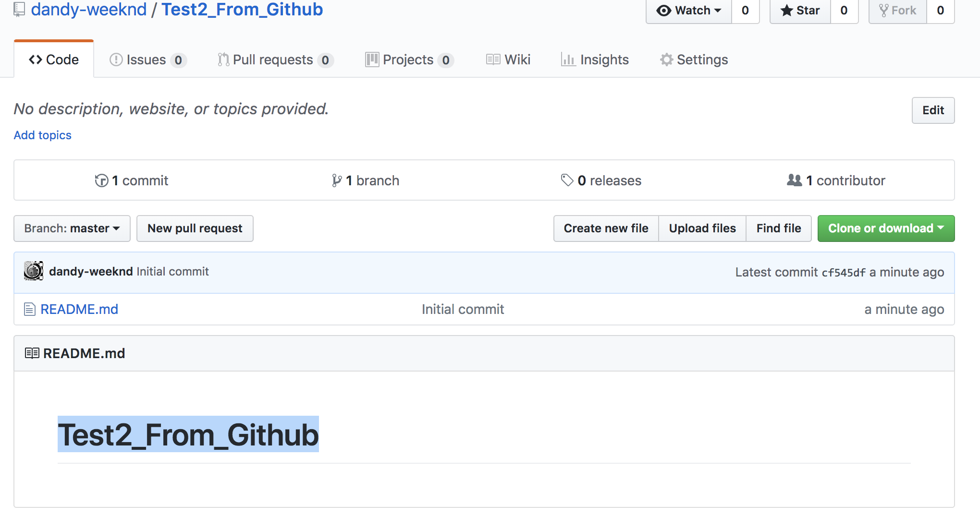Expand the Branch: master selector
This screenshot has height=529, width=980.
pos(72,228)
